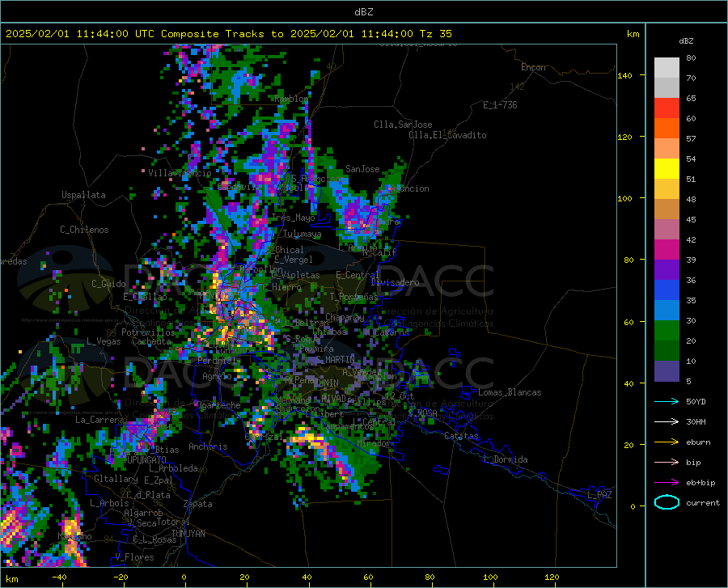This screenshot has height=588, width=728.
Task: Click the 140 tick on vertical axis
Action: (624, 75)
